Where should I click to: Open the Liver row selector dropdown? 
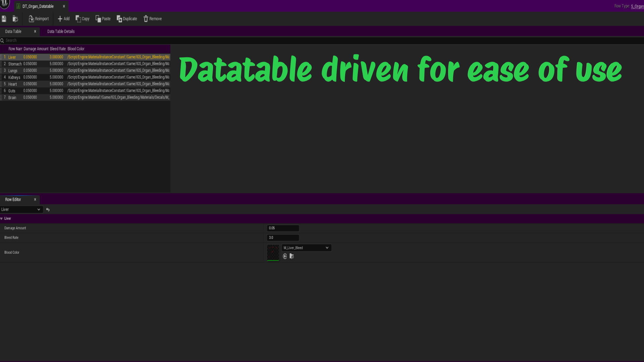click(21, 209)
